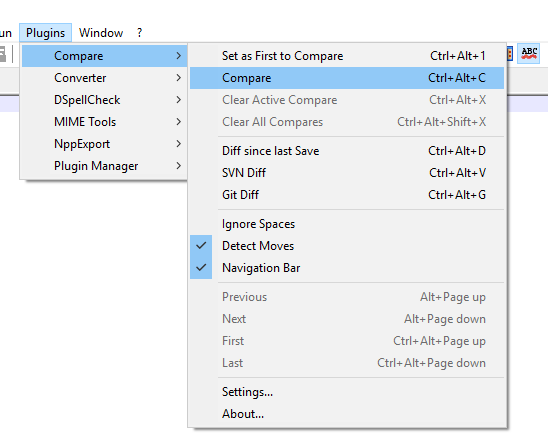Image resolution: width=548 pixels, height=446 pixels.
Task: Expand the NppExport submenu
Action: pyautogui.click(x=104, y=144)
